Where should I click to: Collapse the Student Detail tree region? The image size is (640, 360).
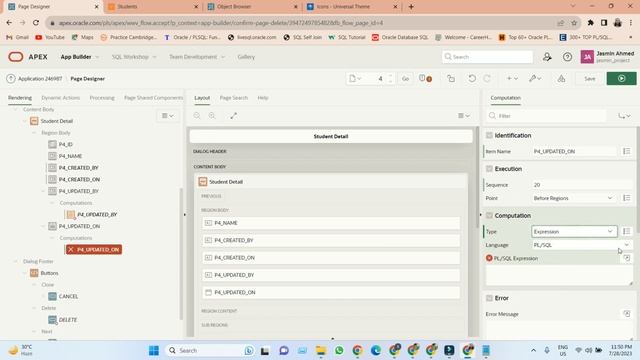pos(25,121)
